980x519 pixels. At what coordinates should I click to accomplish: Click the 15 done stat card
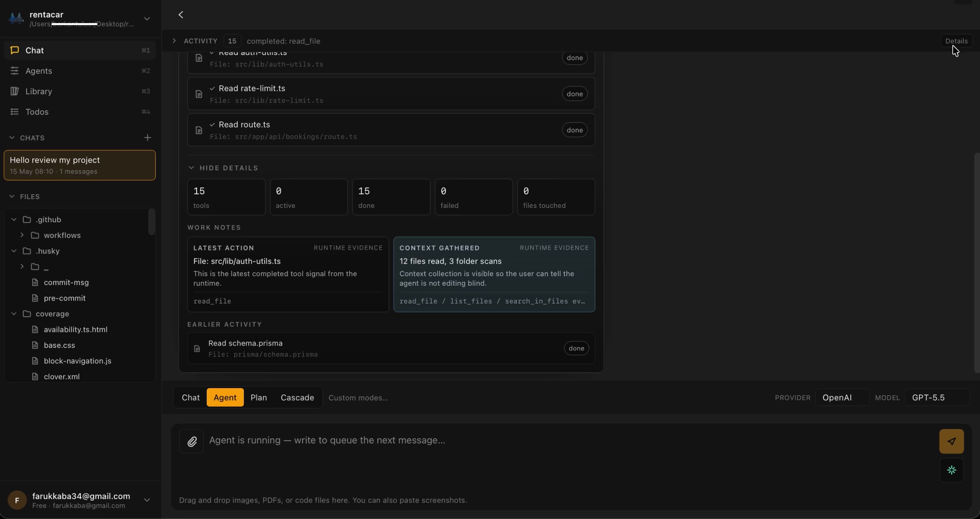point(391,197)
